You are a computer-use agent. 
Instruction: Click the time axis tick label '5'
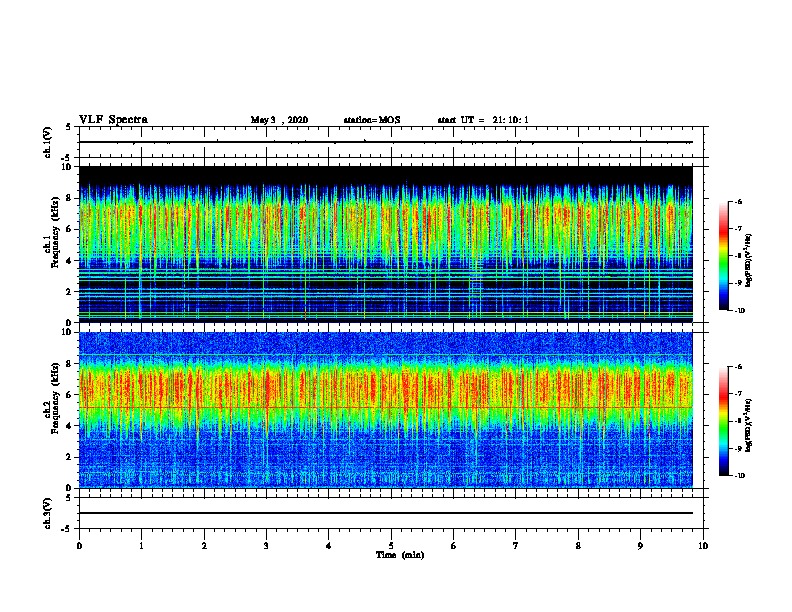click(x=391, y=546)
